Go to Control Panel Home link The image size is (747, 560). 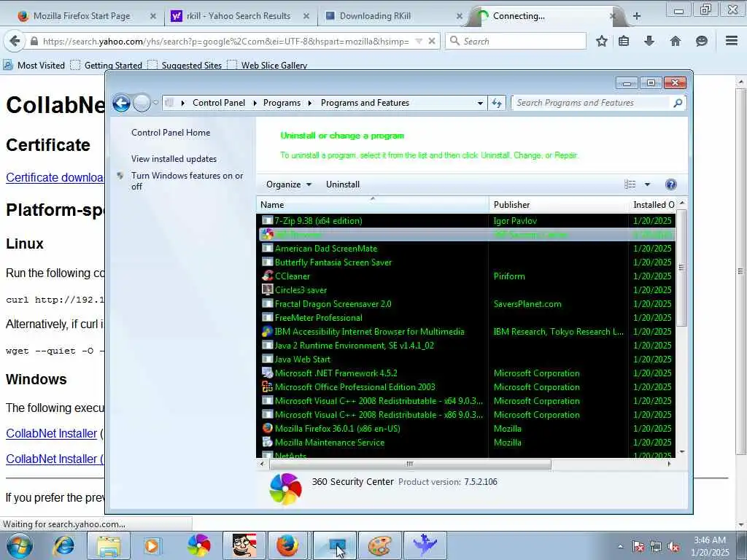coord(171,133)
